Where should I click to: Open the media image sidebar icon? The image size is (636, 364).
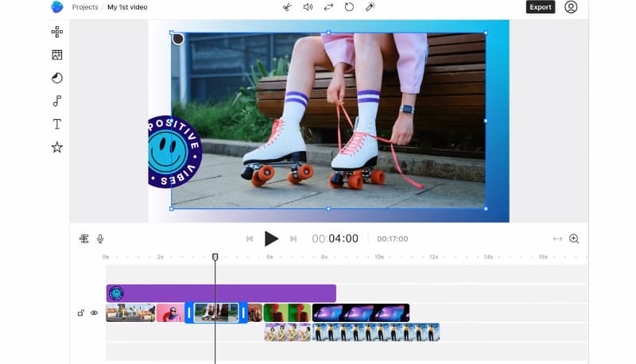(57, 55)
